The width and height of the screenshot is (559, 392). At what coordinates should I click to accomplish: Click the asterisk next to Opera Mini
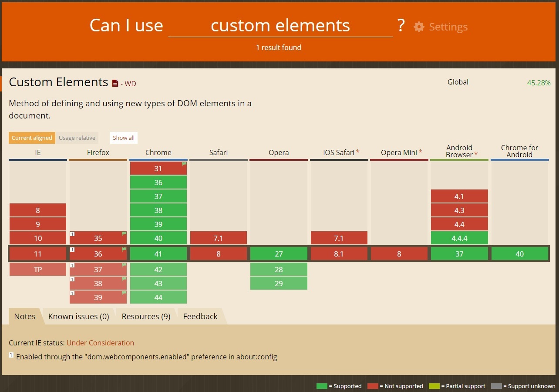click(421, 152)
